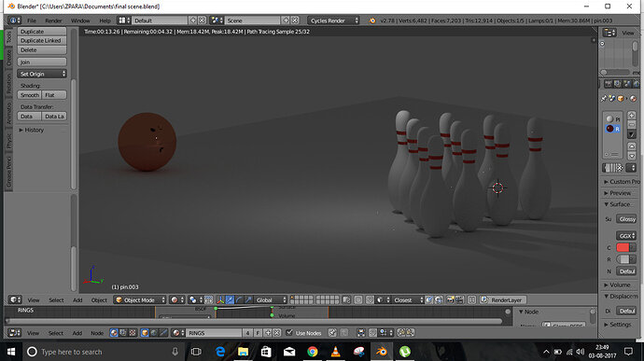
Task: Open outliner editor type icon
Action: [x=609, y=33]
